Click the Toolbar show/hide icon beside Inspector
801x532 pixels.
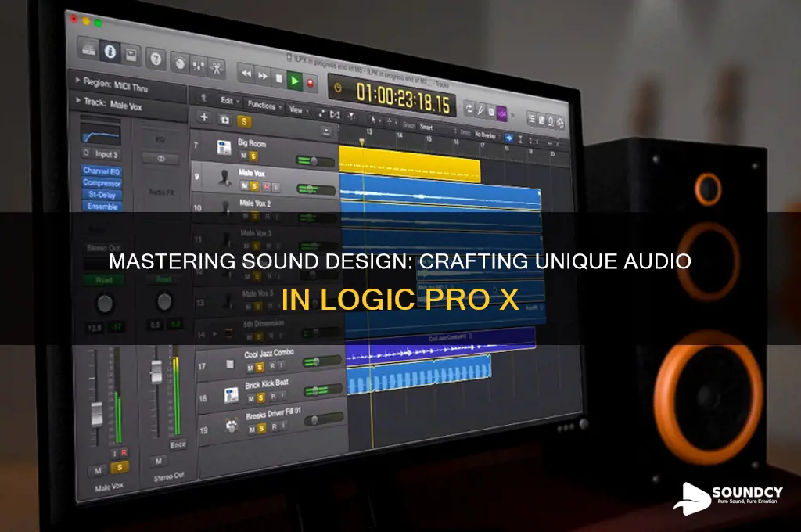[x=131, y=54]
